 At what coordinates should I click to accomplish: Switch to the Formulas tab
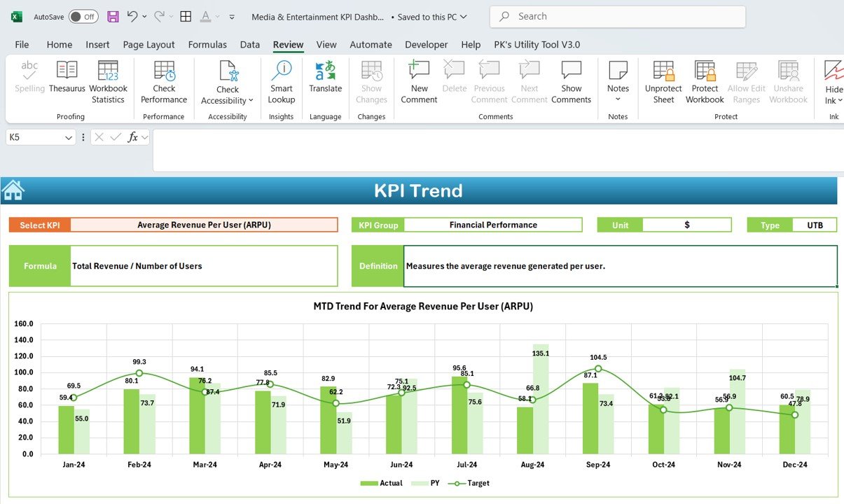207,44
